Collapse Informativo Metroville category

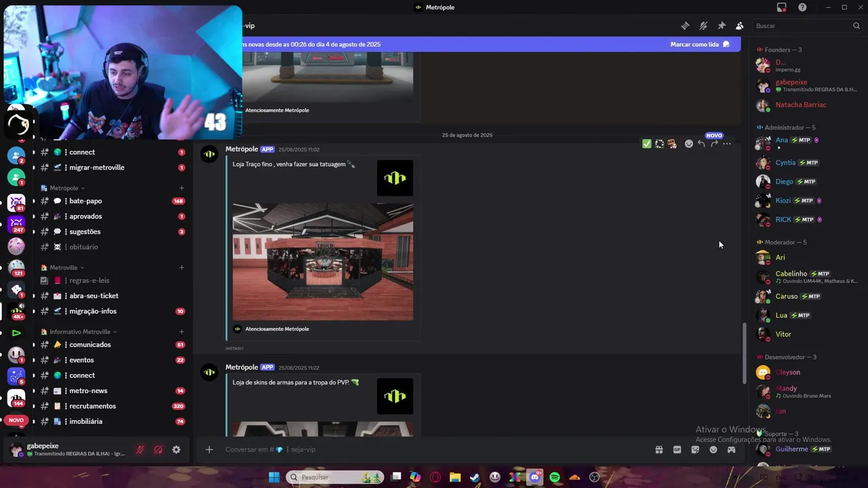[79, 332]
